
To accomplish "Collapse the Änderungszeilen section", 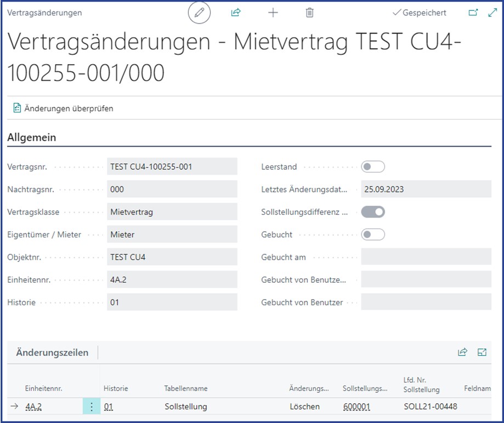I will point(52,352).
